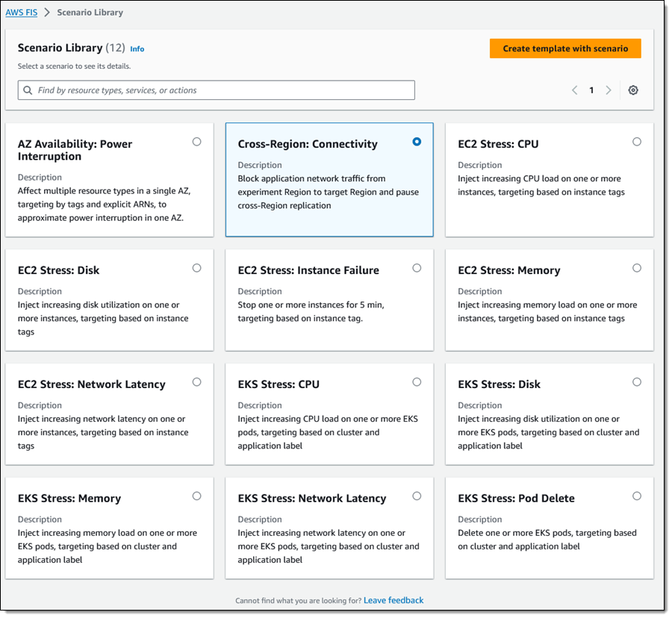Viewport: 672px width, 618px height.
Task: Click the AZ Availability: Power Interruption title
Action: [75, 150]
